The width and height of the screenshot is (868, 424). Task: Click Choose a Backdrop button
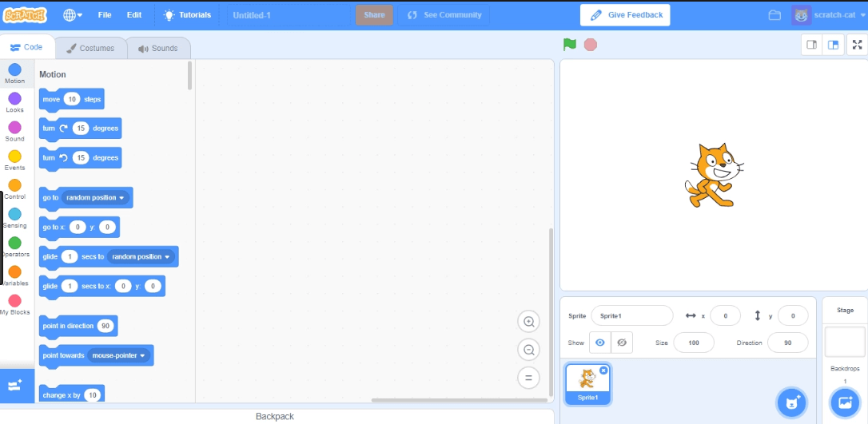[x=845, y=403]
